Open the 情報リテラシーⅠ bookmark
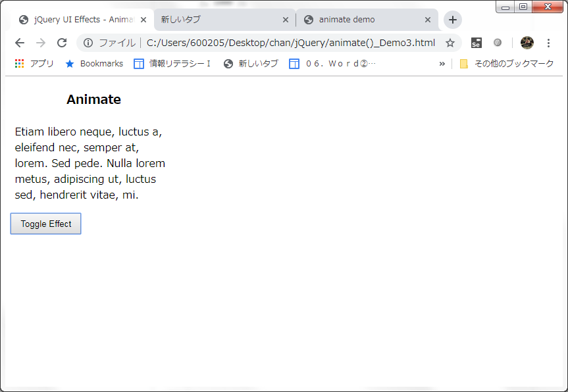568x392 pixels. tap(172, 64)
